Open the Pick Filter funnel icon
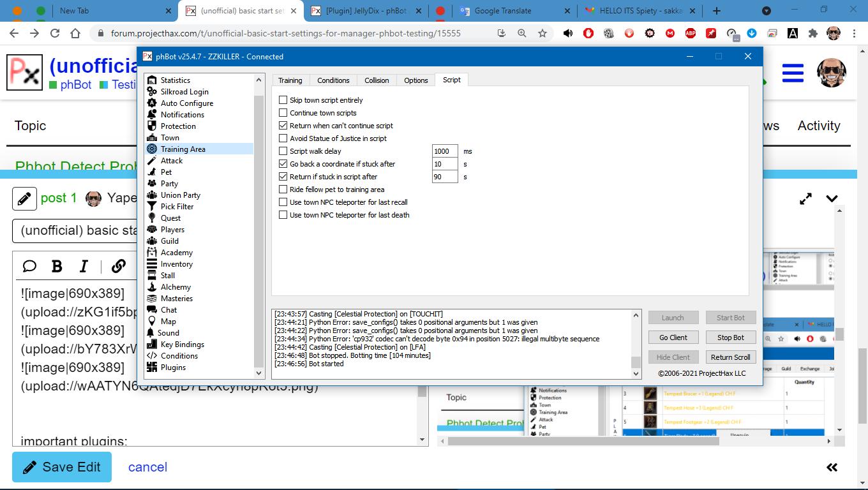 [x=152, y=207]
